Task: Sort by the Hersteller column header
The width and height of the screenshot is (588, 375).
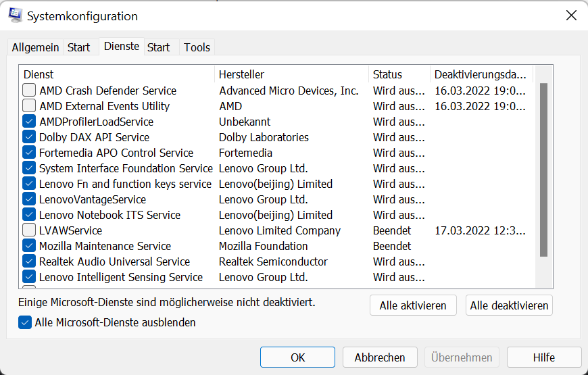Action: tap(291, 74)
